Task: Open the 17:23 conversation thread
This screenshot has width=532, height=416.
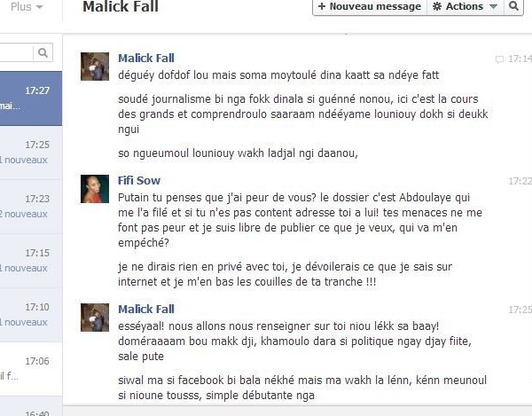Action: click(x=31, y=207)
